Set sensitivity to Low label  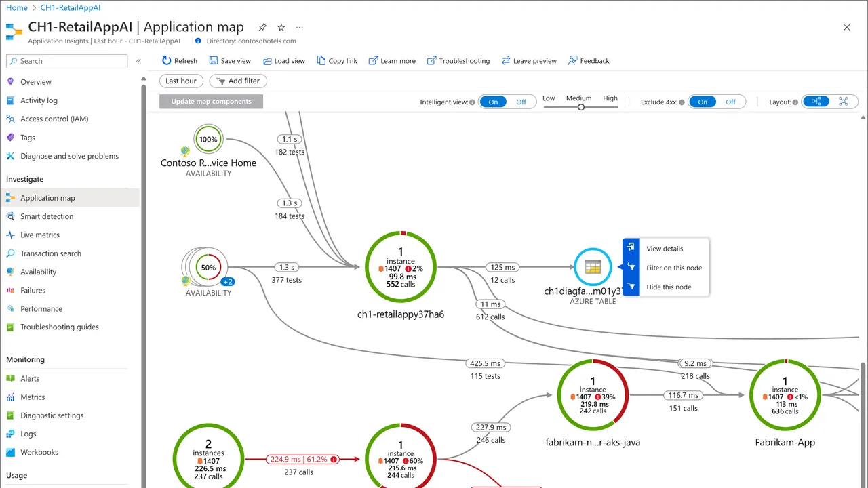[549, 98]
